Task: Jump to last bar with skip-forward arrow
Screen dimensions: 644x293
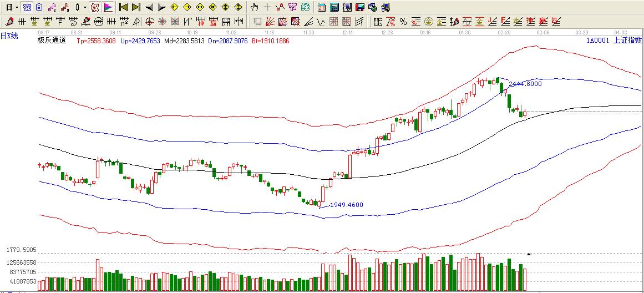Action: (x=136, y=7)
